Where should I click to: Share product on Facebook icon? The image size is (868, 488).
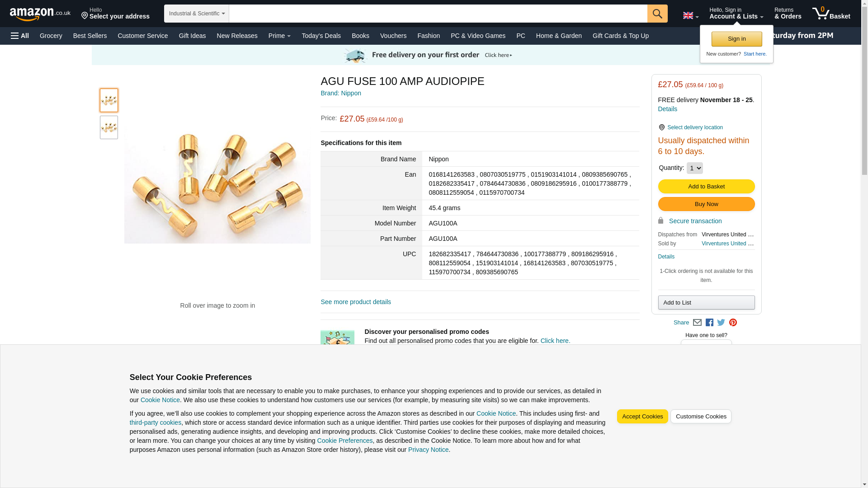(709, 323)
